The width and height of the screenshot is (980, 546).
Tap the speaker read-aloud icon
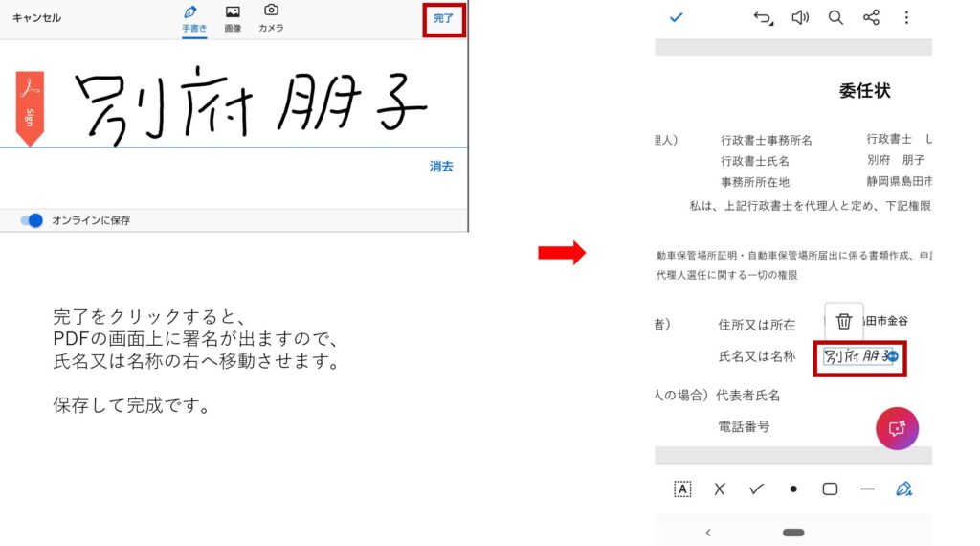pos(800,17)
